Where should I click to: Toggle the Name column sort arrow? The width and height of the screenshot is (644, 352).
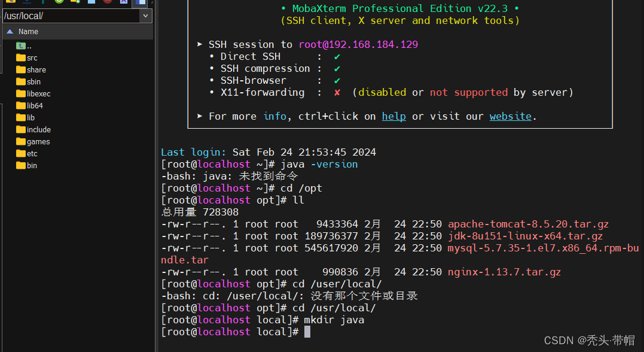10,31
